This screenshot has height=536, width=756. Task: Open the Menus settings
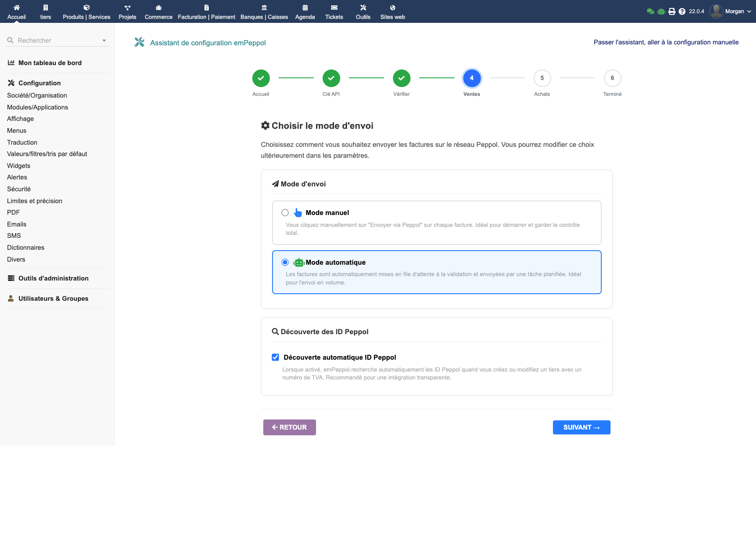[x=17, y=131]
